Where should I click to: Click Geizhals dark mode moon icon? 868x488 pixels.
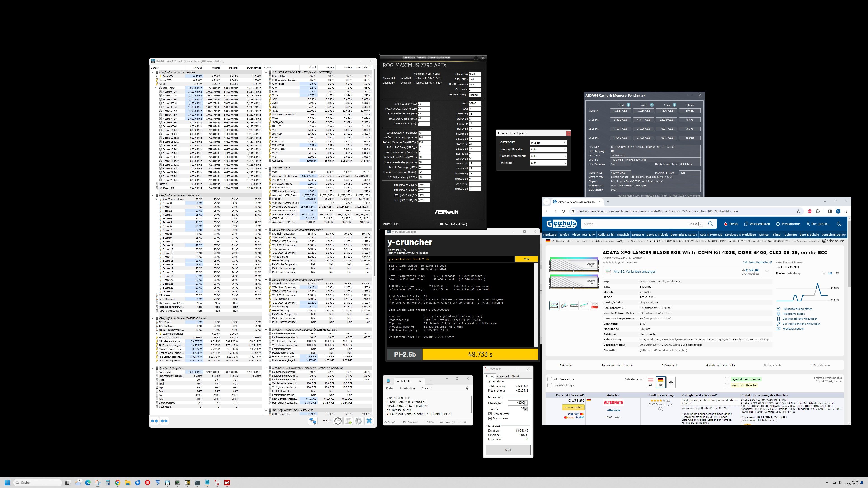[839, 224]
